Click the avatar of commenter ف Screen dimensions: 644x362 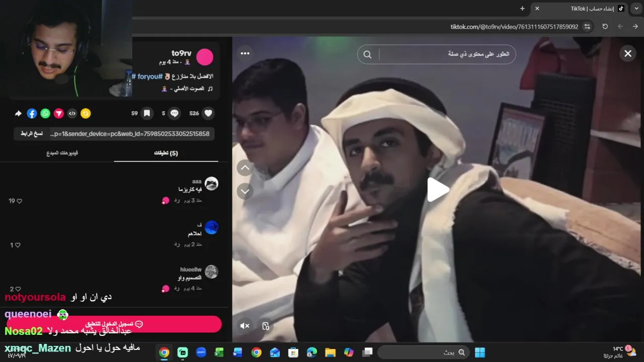click(211, 227)
